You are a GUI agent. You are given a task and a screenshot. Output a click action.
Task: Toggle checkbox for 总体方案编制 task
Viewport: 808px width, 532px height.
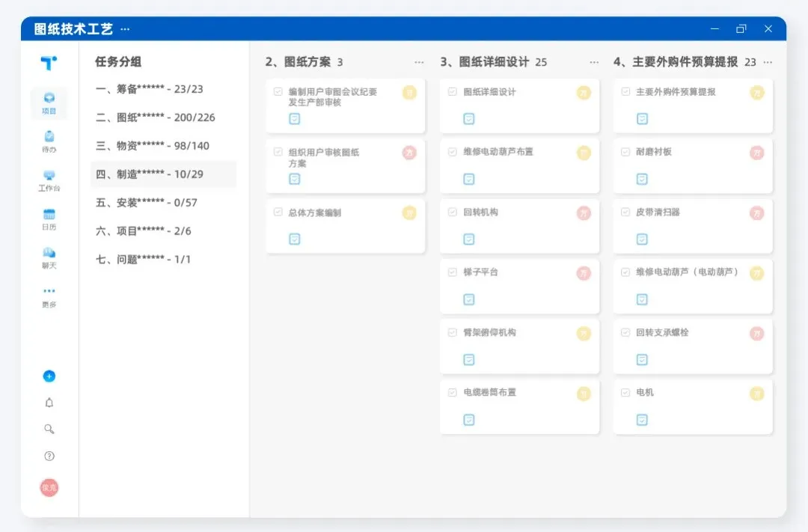pos(278,212)
